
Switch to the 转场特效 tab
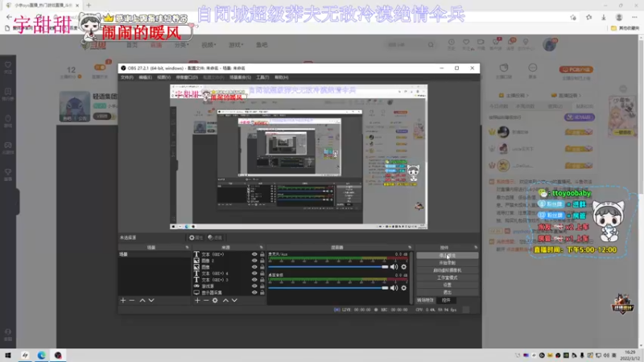(x=426, y=300)
